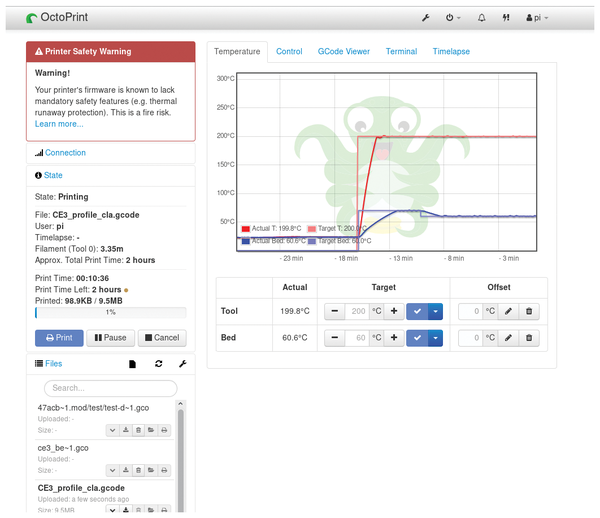Click the print progress bar at 1%

click(111, 312)
